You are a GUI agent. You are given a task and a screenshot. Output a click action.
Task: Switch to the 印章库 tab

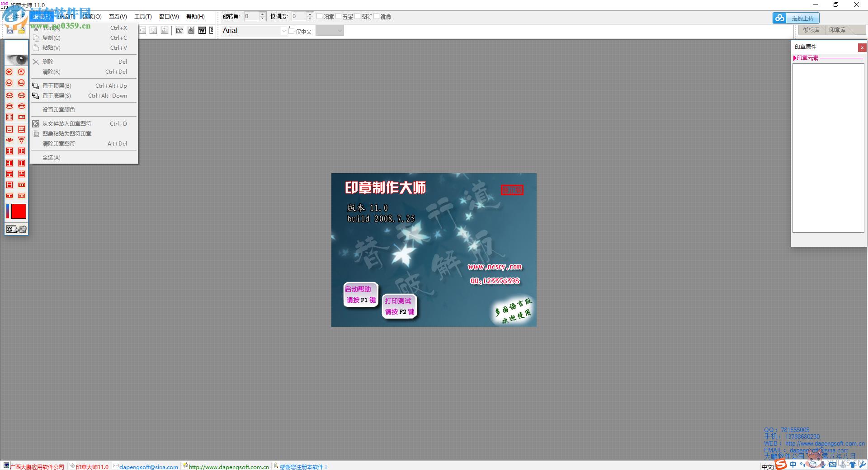click(x=837, y=30)
